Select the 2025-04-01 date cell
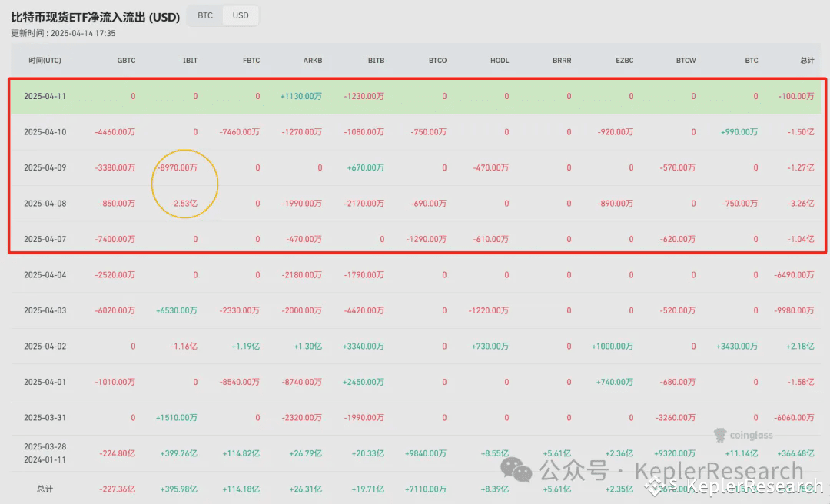This screenshot has width=830, height=504. pyautogui.click(x=45, y=383)
